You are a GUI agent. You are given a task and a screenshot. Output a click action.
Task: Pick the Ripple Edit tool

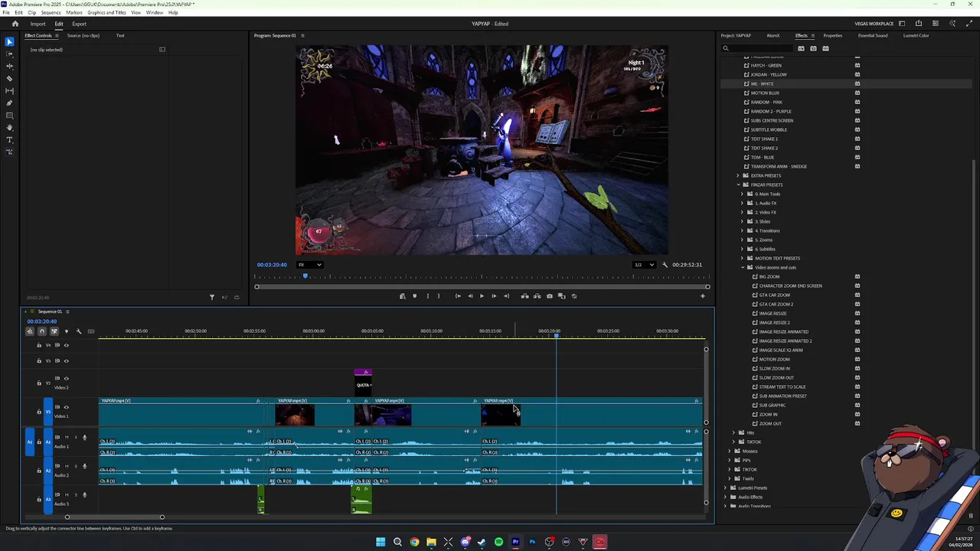[x=9, y=66]
